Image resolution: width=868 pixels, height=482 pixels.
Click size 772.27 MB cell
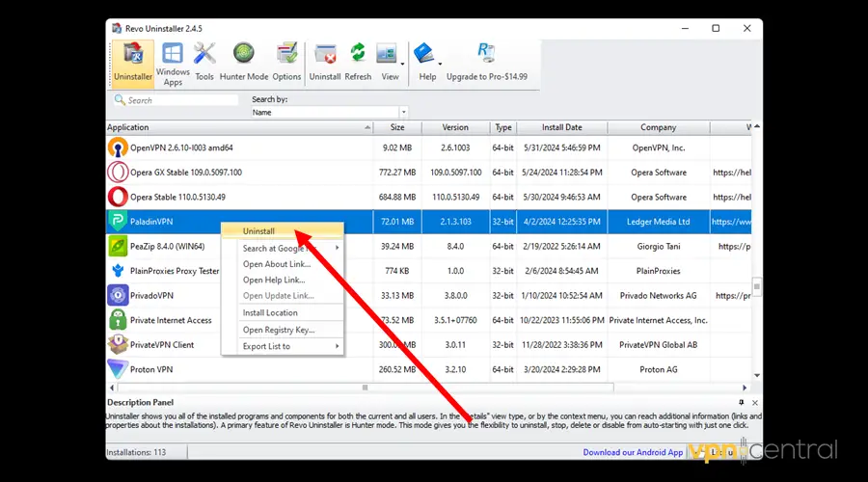coord(397,173)
